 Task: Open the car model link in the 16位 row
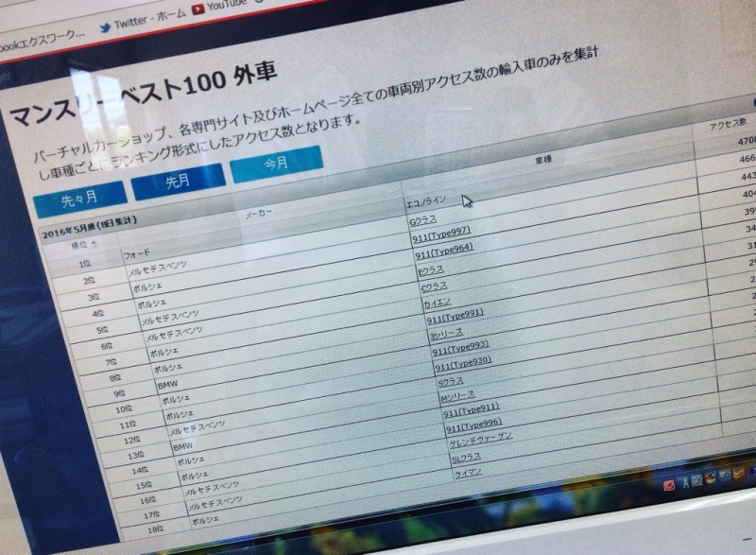(480, 440)
